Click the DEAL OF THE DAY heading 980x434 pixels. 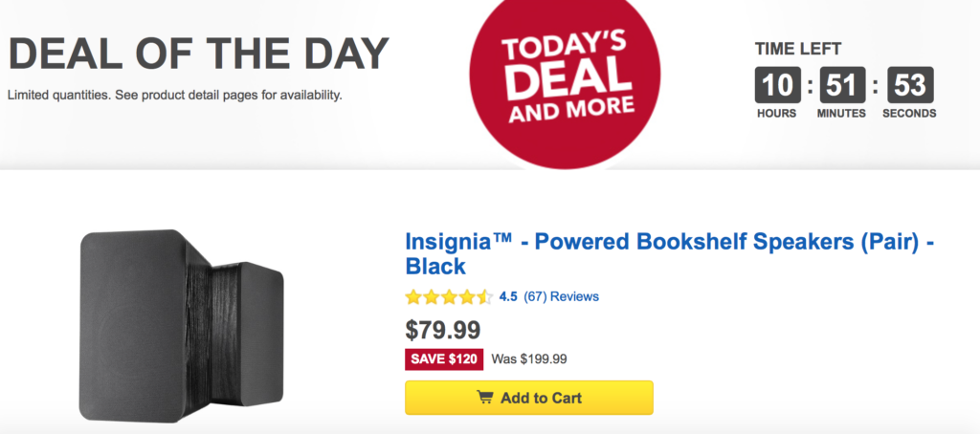[x=199, y=54]
